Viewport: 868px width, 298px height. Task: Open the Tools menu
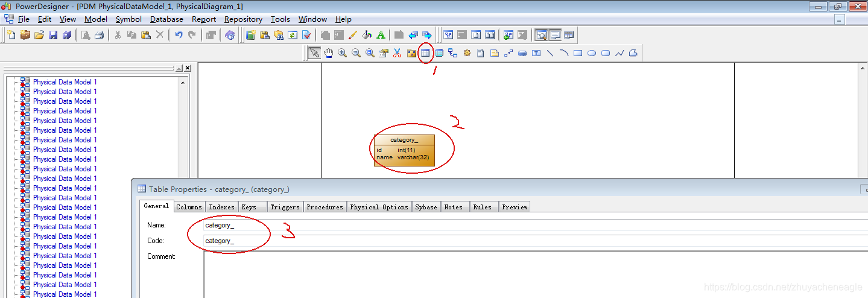pos(280,19)
